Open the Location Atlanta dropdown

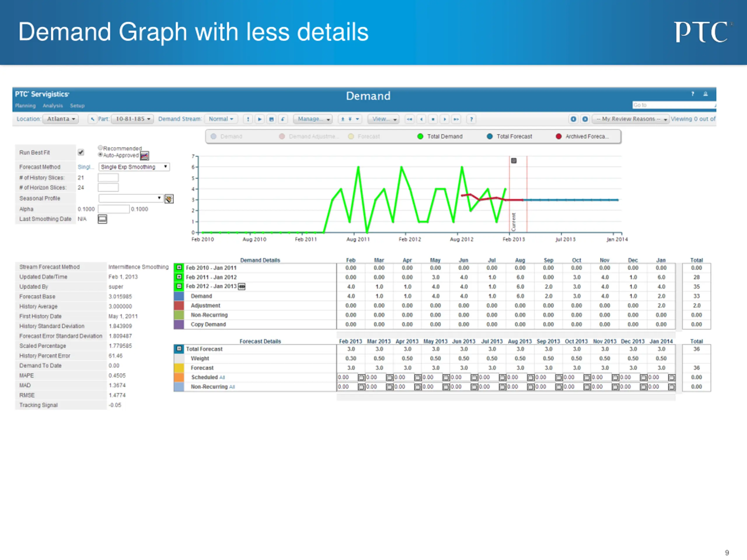pyautogui.click(x=61, y=119)
